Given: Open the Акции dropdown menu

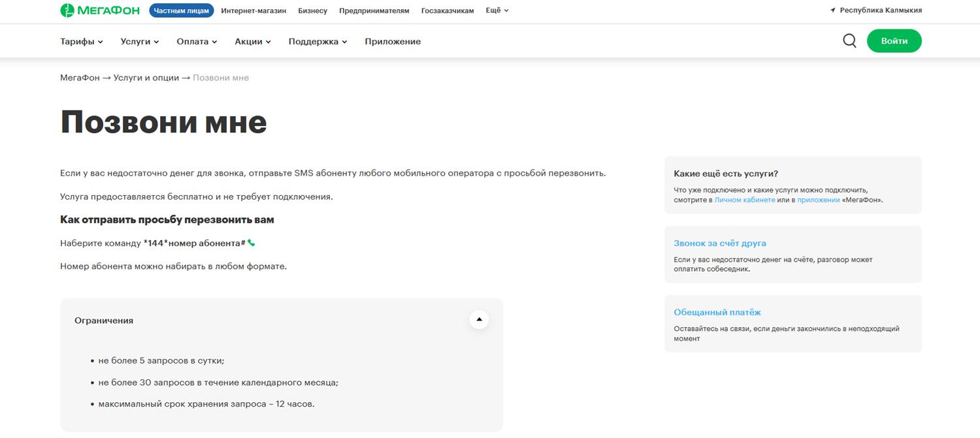Looking at the screenshot, I should (253, 42).
